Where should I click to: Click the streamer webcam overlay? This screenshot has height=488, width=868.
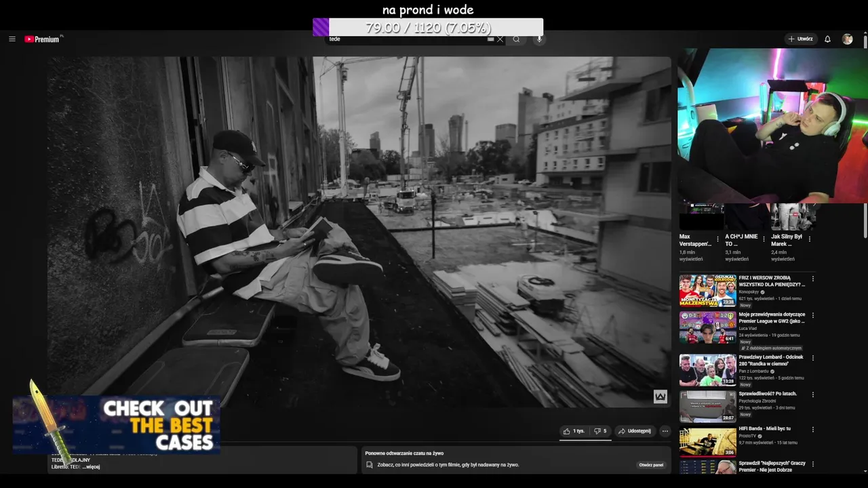click(772, 125)
